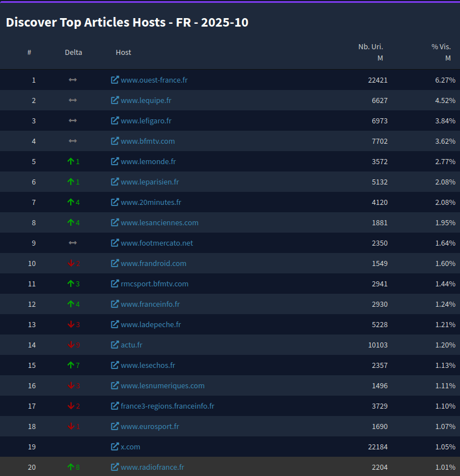Image resolution: width=460 pixels, height=476 pixels.
Task: Open the www.ladepeche.fr host link
Action: tap(151, 324)
